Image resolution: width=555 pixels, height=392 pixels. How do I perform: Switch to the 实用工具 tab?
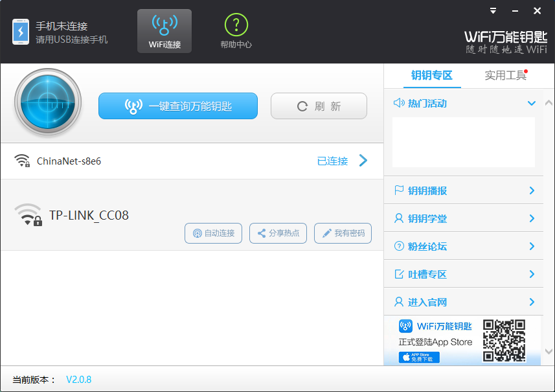[505, 75]
